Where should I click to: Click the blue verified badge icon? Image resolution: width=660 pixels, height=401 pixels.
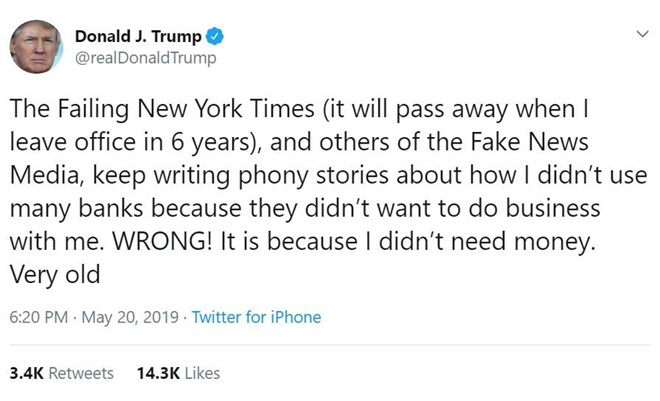pos(215,38)
